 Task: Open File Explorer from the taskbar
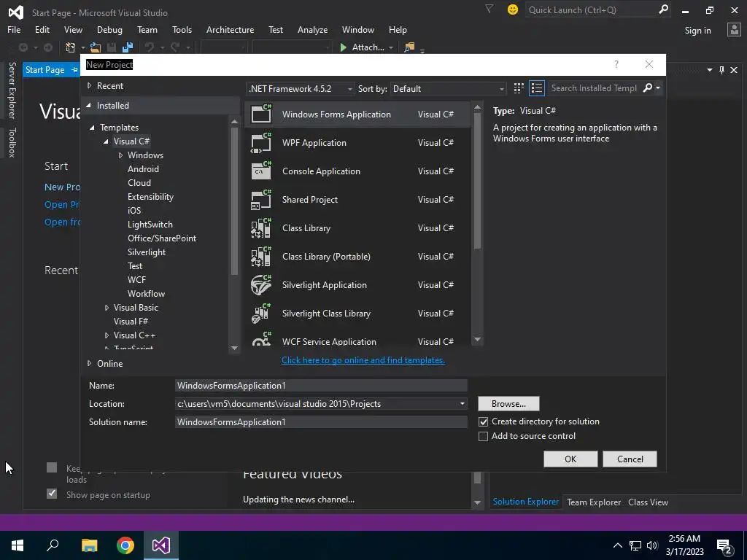90,545
